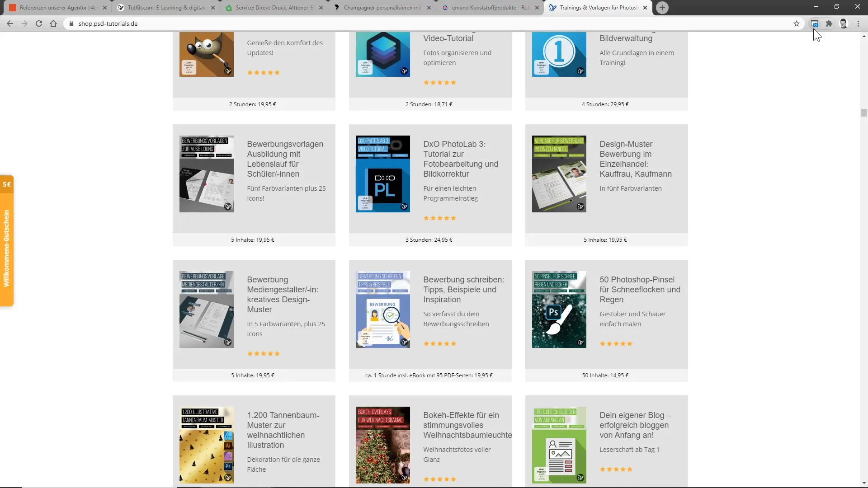Close the TutKit.com E-Learning tab
Viewport: 868px width, 488px height.
tap(213, 8)
